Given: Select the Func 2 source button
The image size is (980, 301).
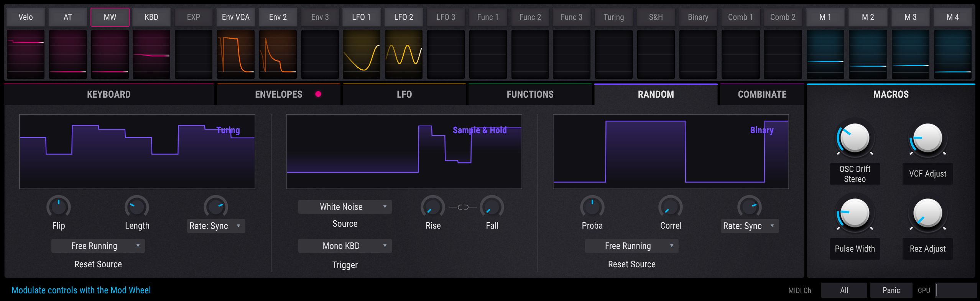Looking at the screenshot, I should click(530, 17).
